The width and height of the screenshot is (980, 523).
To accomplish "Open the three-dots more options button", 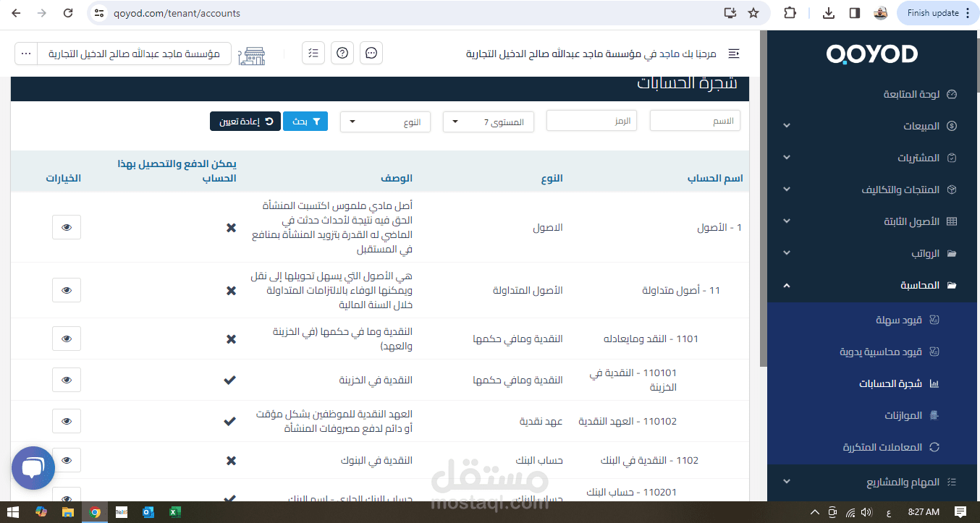I will click(26, 54).
